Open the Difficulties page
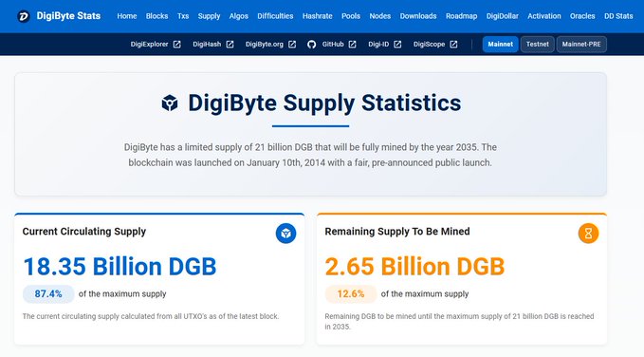644x357 pixels. tap(275, 16)
